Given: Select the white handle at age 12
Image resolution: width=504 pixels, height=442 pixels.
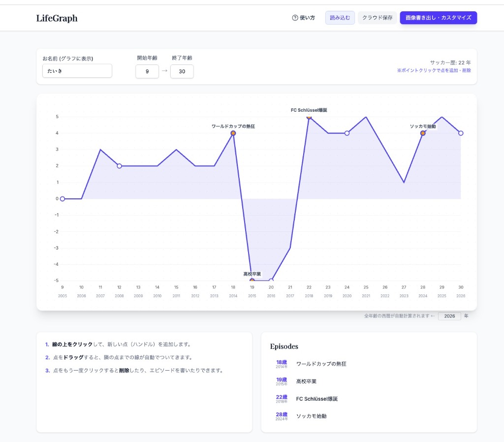Looking at the screenshot, I should tap(119, 166).
